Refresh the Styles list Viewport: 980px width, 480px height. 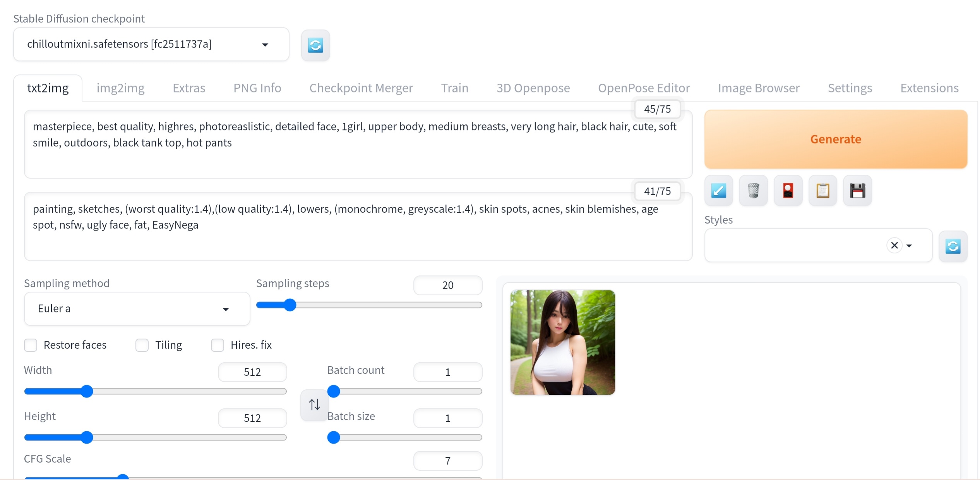click(953, 246)
